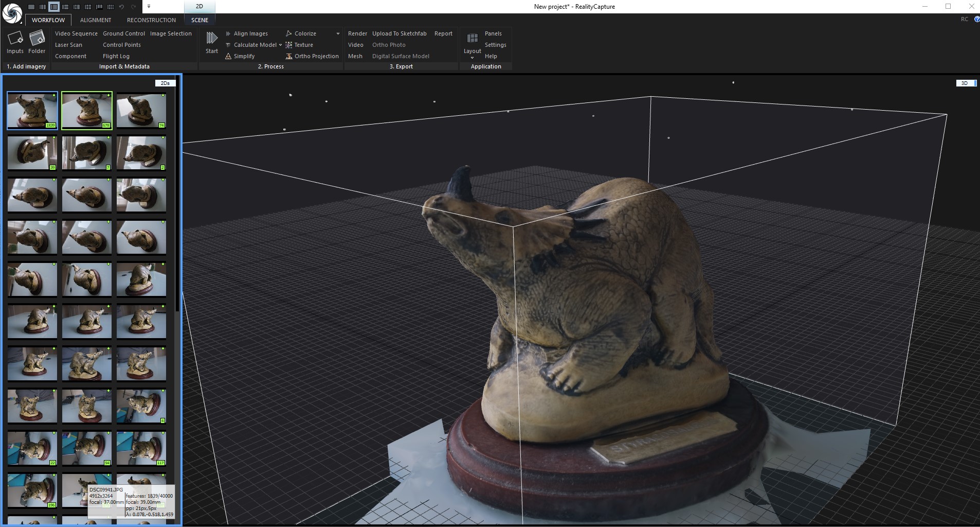This screenshot has width=980, height=527.
Task: Click the Inputs add-imagery icon
Action: point(15,38)
